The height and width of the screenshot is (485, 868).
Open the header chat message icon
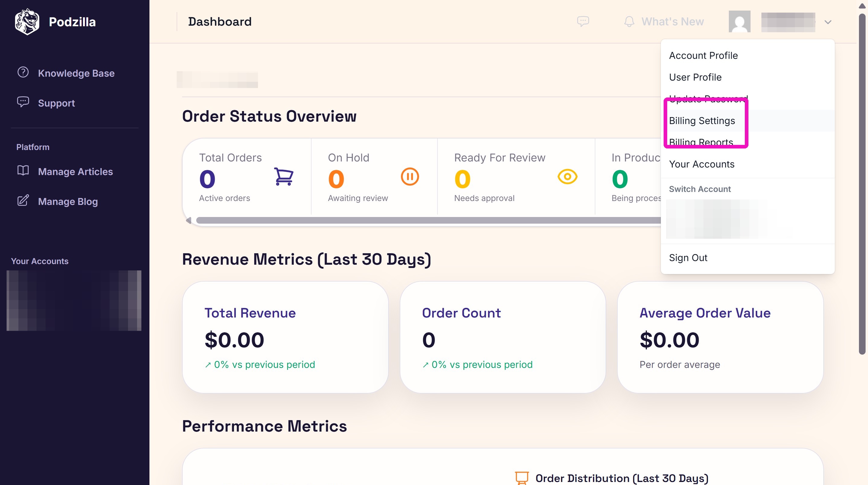point(583,21)
